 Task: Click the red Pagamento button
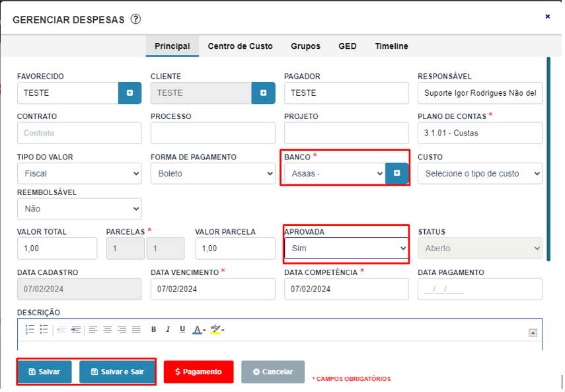[x=198, y=372]
